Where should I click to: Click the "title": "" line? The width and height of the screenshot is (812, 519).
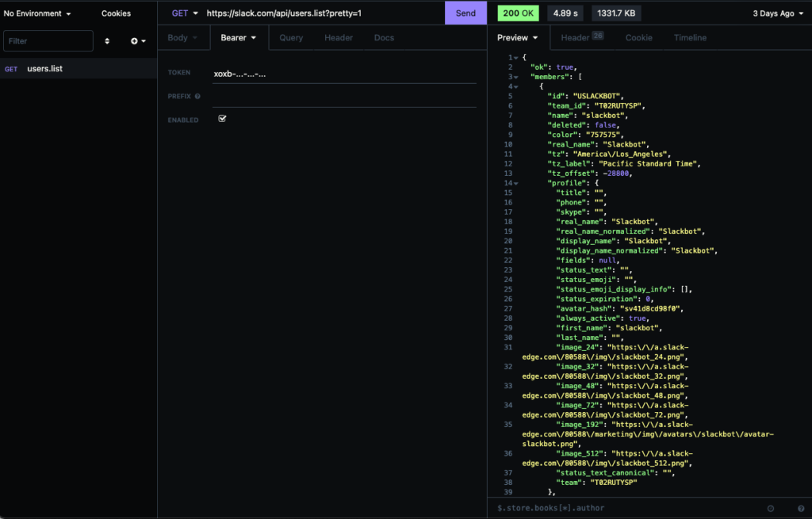click(581, 193)
